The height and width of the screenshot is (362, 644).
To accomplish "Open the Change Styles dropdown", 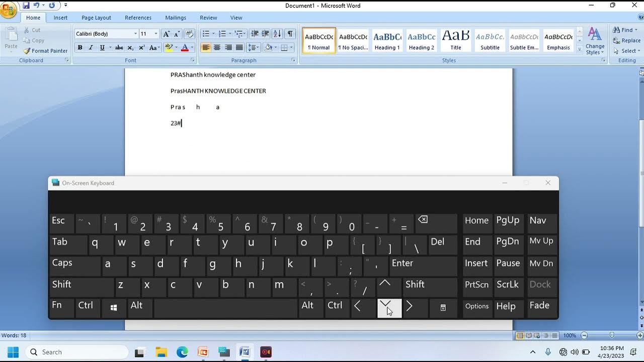I will (595, 41).
